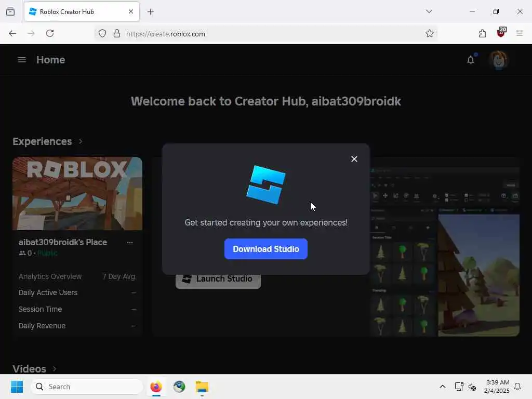Click the Studio preview image
Viewport: 532px width, 399px height.
pos(445,251)
